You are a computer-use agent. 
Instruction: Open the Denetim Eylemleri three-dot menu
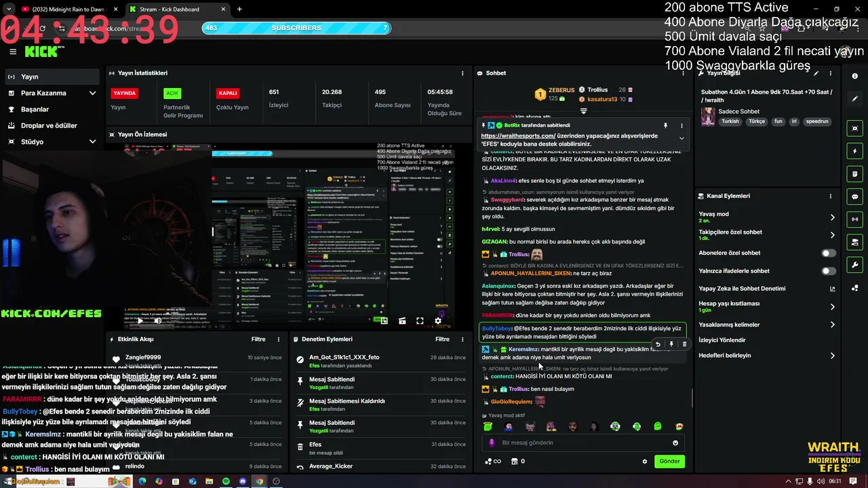(462, 339)
